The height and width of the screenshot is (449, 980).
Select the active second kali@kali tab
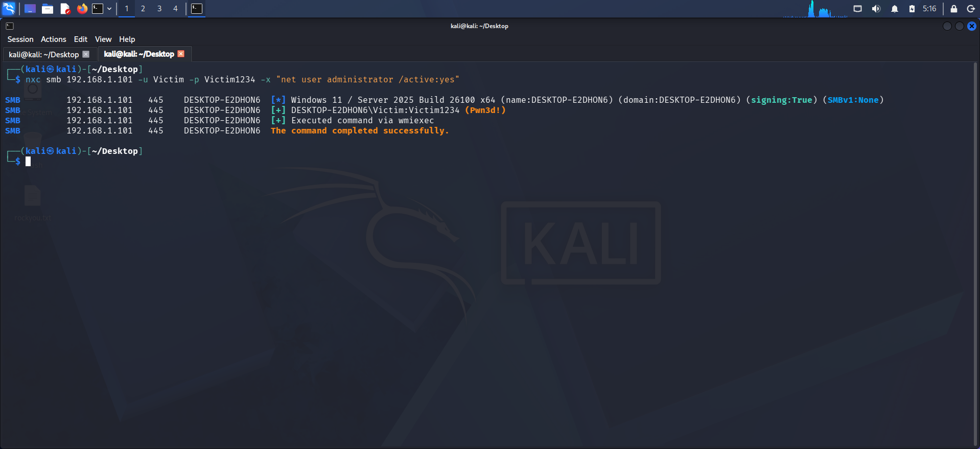pos(139,54)
